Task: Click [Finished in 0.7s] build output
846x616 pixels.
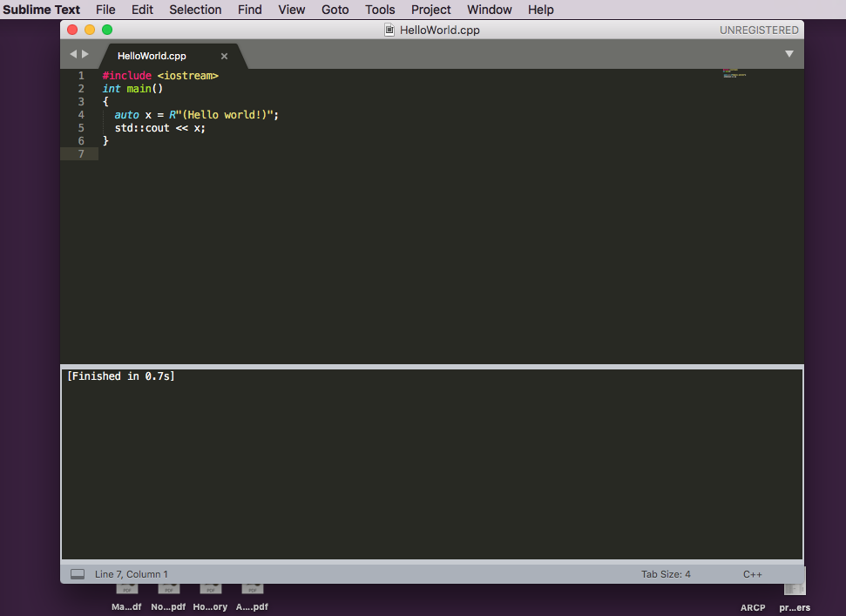Action: tap(121, 376)
